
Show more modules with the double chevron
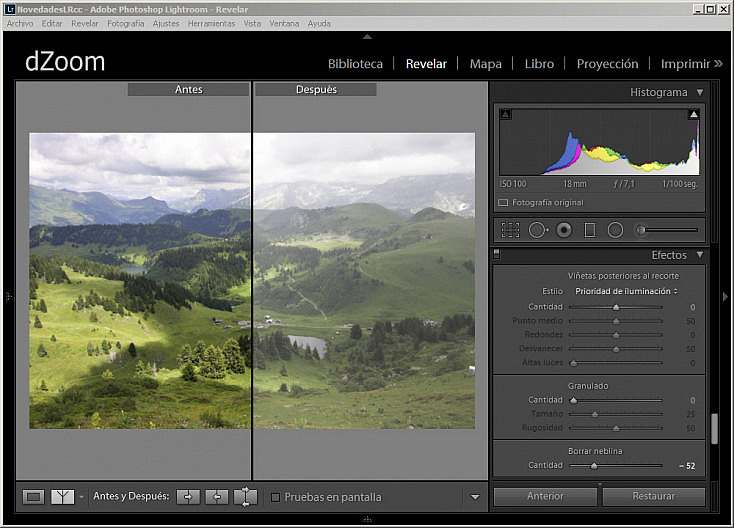click(719, 64)
